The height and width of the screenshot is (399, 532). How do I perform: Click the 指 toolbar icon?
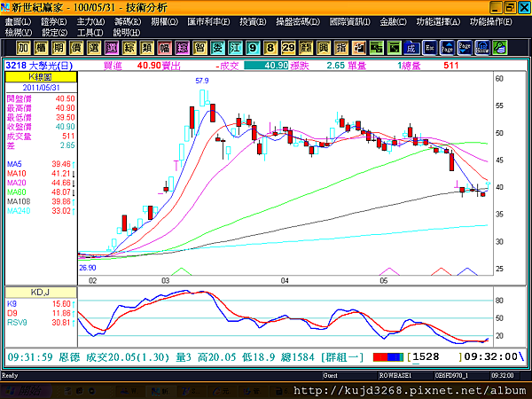(x=341, y=48)
